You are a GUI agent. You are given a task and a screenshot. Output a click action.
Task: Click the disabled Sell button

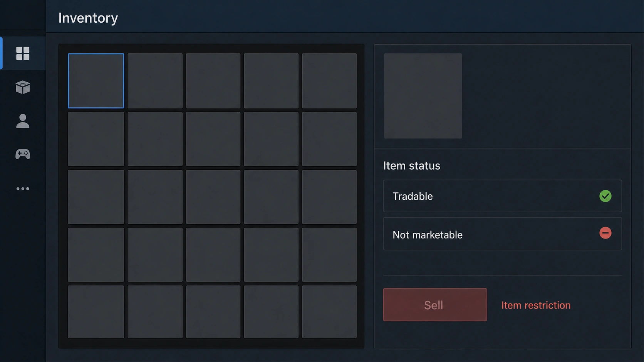click(435, 305)
